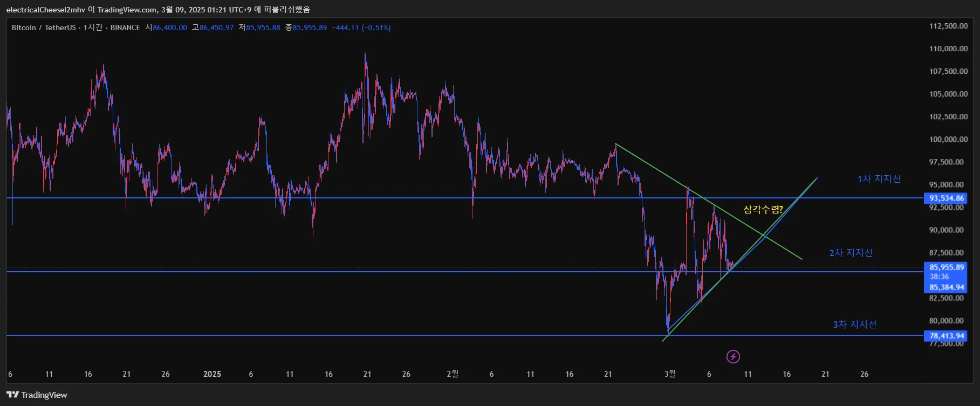Screen dimensions: 980x406
Task: Select the yellow 삼각수렴? annotation text
Action: point(763,209)
